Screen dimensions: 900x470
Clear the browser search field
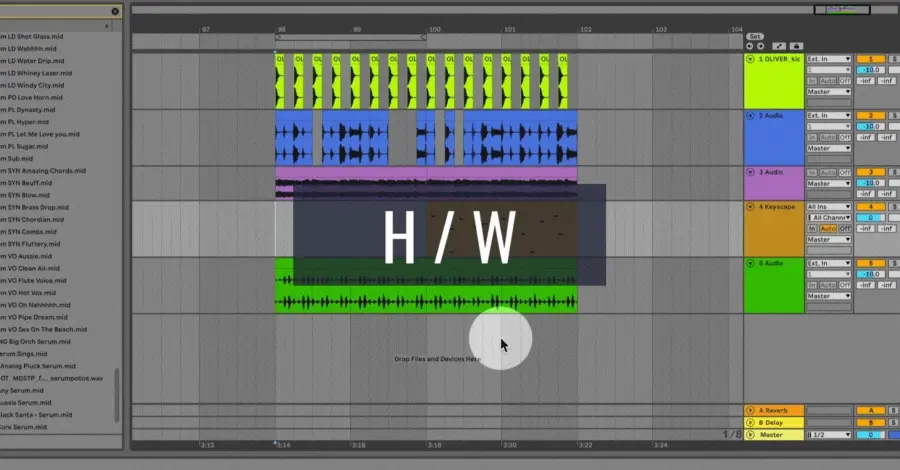pyautogui.click(x=115, y=11)
